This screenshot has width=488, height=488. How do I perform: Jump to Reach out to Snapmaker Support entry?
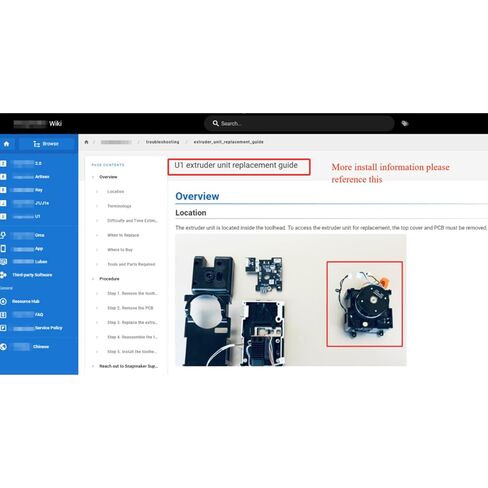click(x=128, y=366)
